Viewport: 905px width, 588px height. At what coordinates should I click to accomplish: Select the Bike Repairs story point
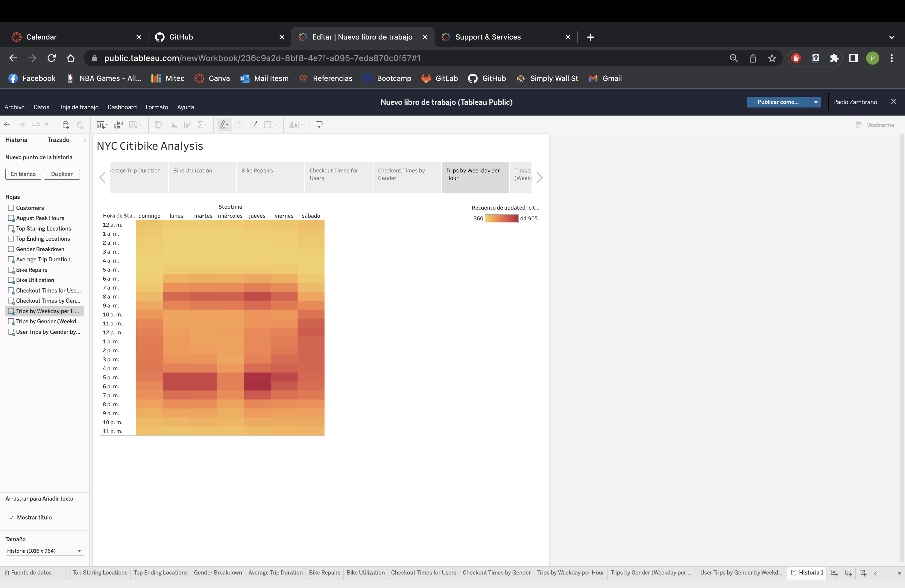tap(270, 178)
